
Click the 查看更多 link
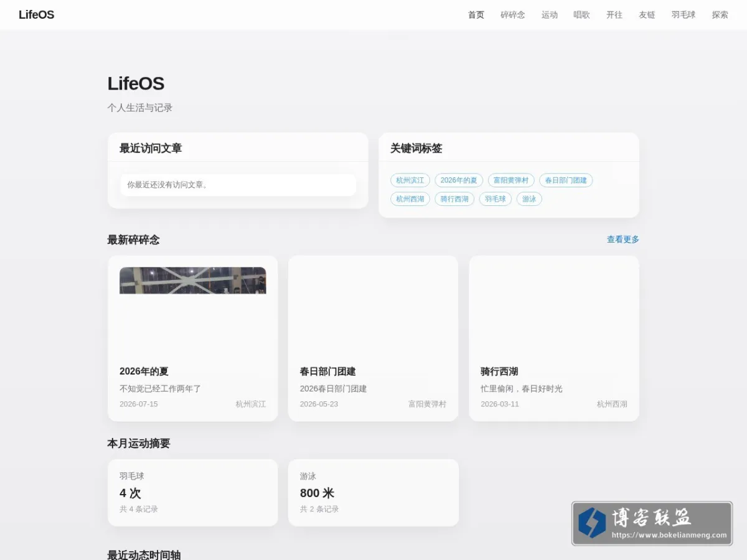coord(623,240)
